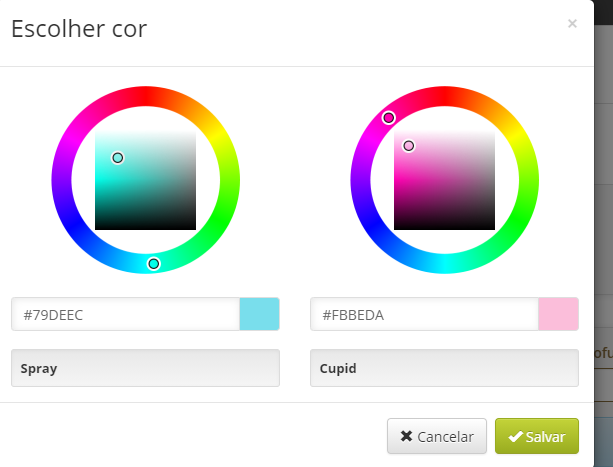Screen dimensions: 613x467
Task: Click the #79DEEC hex input field
Action: (x=125, y=314)
